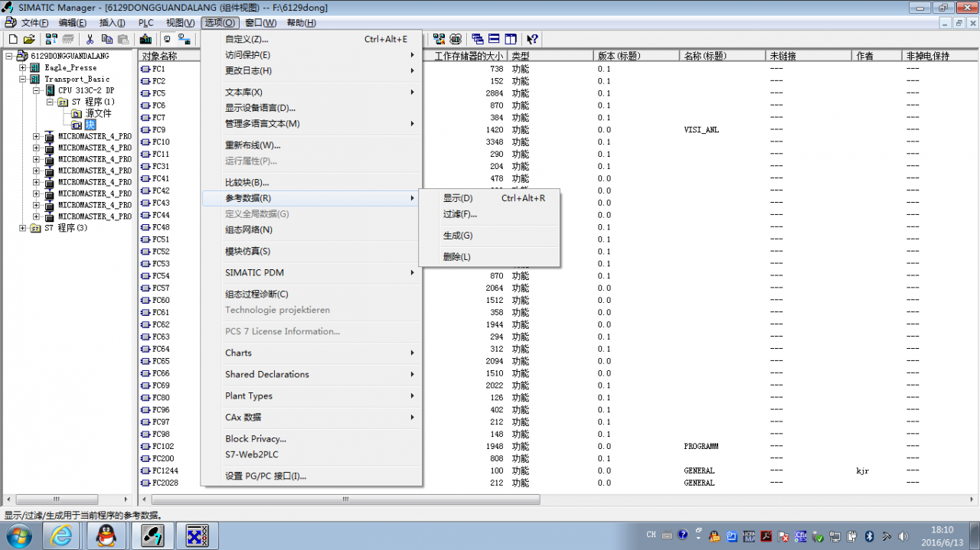Select the Cut toolbar icon
This screenshot has width=980, height=550.
point(90,39)
